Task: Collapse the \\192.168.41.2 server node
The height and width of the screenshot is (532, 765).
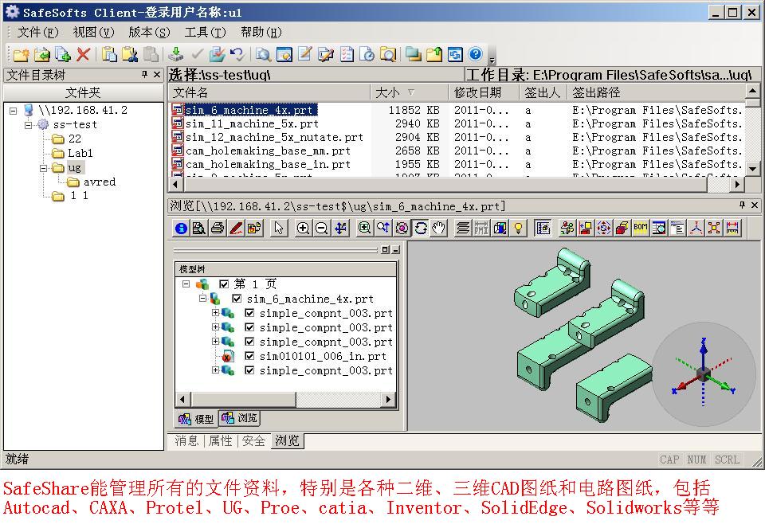Action: click(14, 111)
